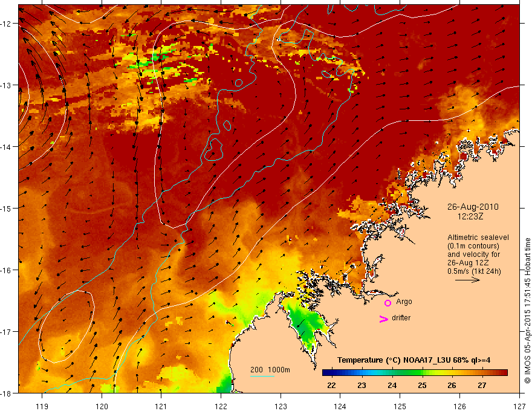
Task: Click the latitude axis label '-13'
Action: [x=6, y=85]
